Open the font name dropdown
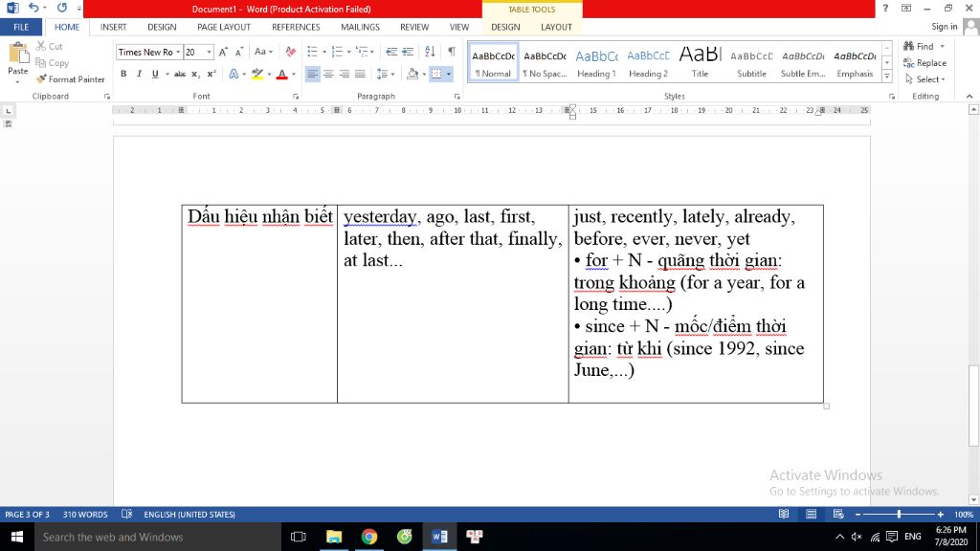 coord(178,52)
